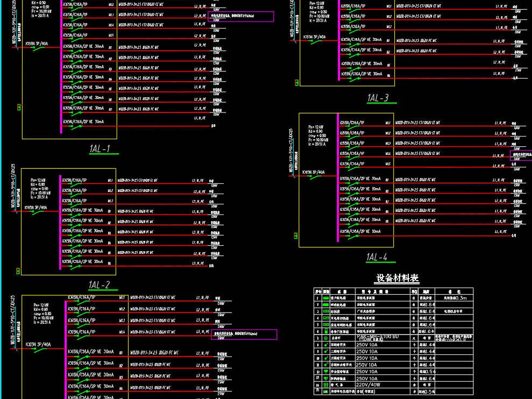Click the 0.3m remark cell in table row 1
Viewport: 532px width, 399px height.
(454, 298)
